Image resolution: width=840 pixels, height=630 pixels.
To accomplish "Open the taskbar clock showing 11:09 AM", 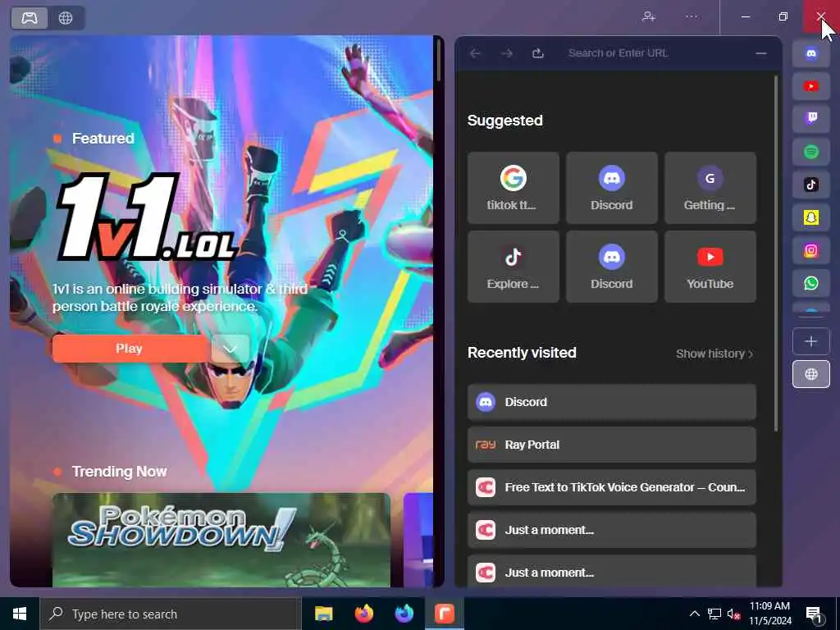I will tap(769, 614).
